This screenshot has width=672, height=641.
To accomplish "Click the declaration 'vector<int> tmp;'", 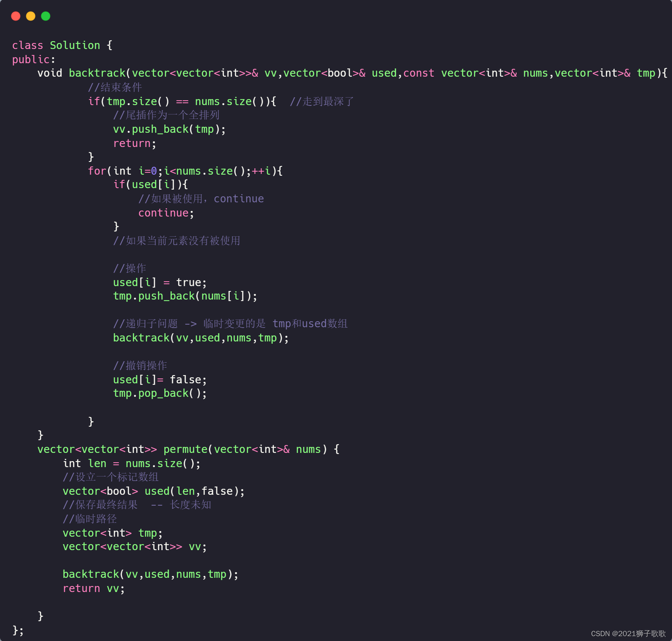I will (113, 533).
